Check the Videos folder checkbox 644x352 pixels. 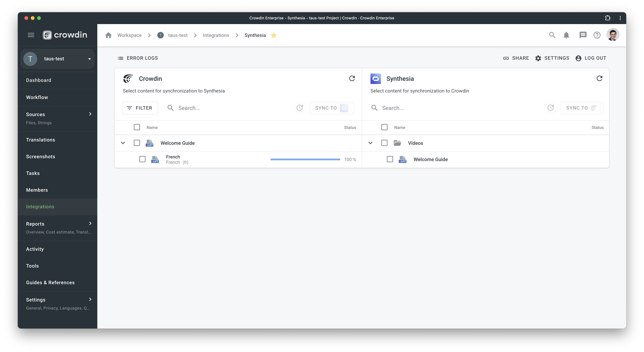point(384,143)
